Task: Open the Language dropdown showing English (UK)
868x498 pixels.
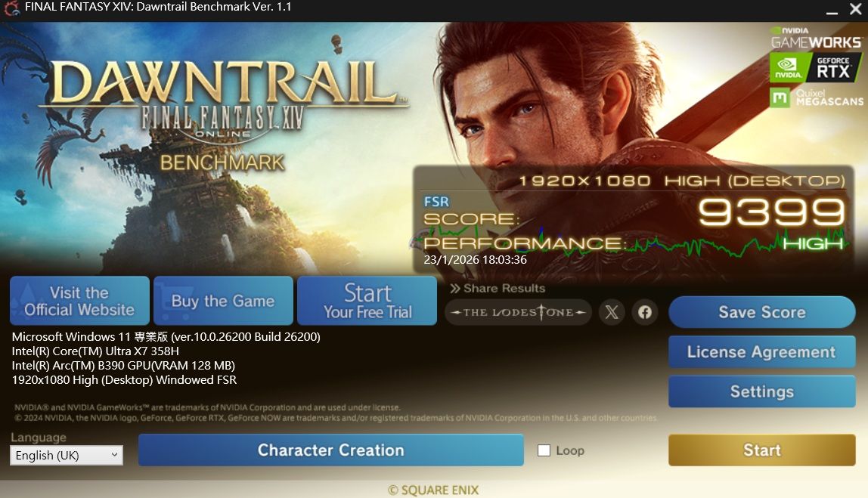Action: click(67, 456)
